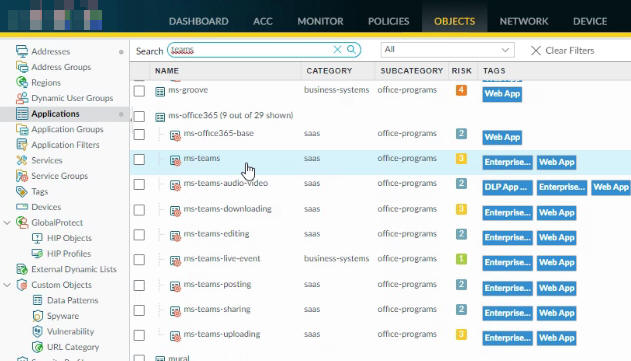
Task: Click the ms-groove application icon
Action: click(x=160, y=92)
